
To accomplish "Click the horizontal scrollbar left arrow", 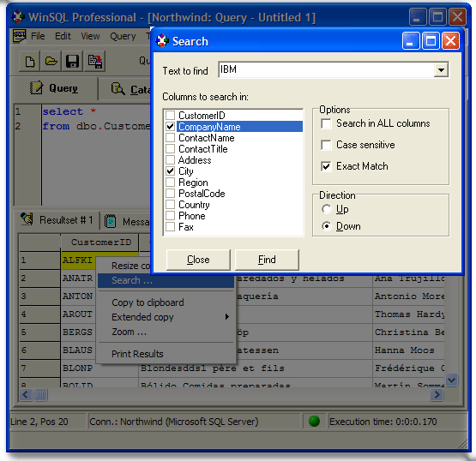I will tap(26, 394).
